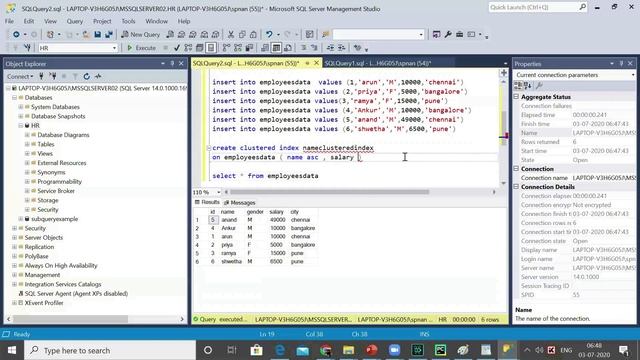Image resolution: width=640 pixels, height=360 pixels.
Task: Click the Execute query button
Action: click(141, 48)
